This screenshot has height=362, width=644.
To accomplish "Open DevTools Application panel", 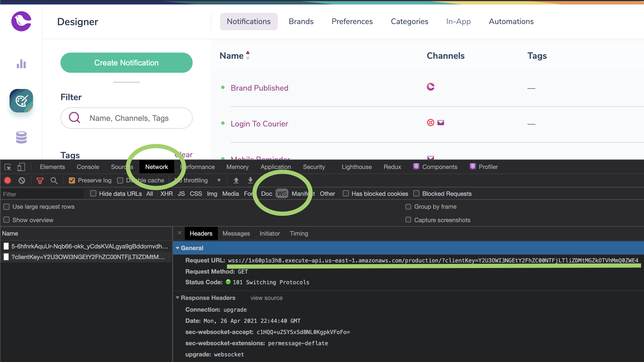I will 276,167.
